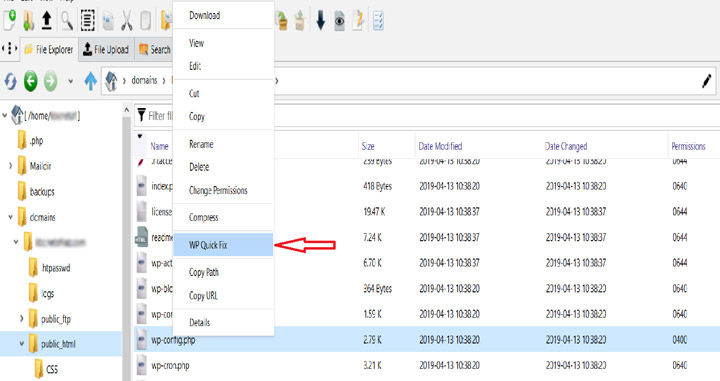The height and width of the screenshot is (381, 720).
Task: Click the wp-config.php file icon
Action: click(141, 340)
